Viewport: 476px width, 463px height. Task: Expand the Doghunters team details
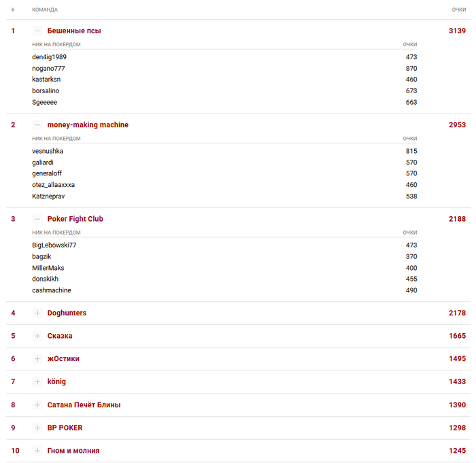tap(37, 313)
